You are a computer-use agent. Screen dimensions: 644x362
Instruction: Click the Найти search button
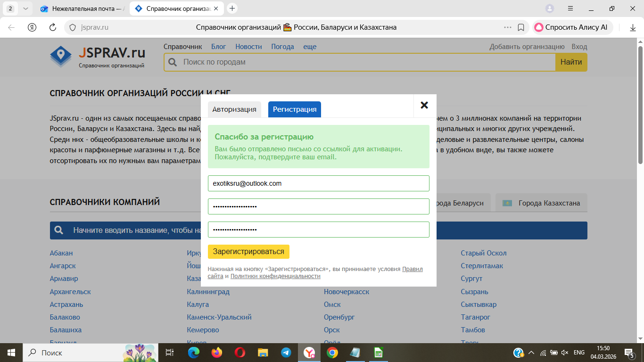(571, 62)
